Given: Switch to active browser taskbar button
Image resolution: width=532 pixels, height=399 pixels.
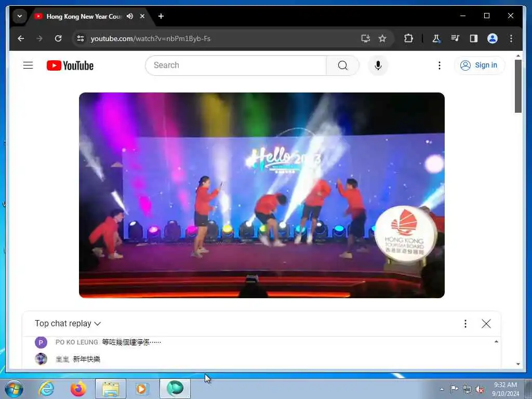Looking at the screenshot, I should click(x=175, y=389).
